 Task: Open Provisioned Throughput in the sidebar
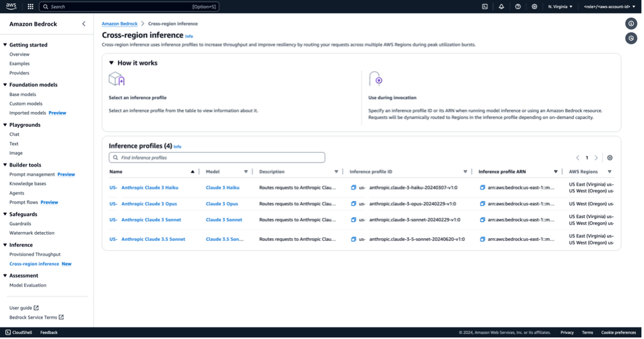35,255
